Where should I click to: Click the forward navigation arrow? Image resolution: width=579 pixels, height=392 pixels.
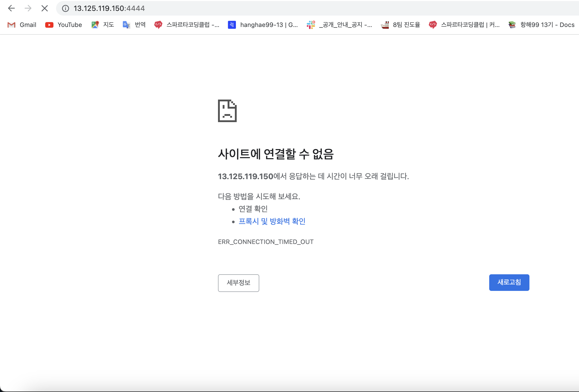pyautogui.click(x=28, y=9)
